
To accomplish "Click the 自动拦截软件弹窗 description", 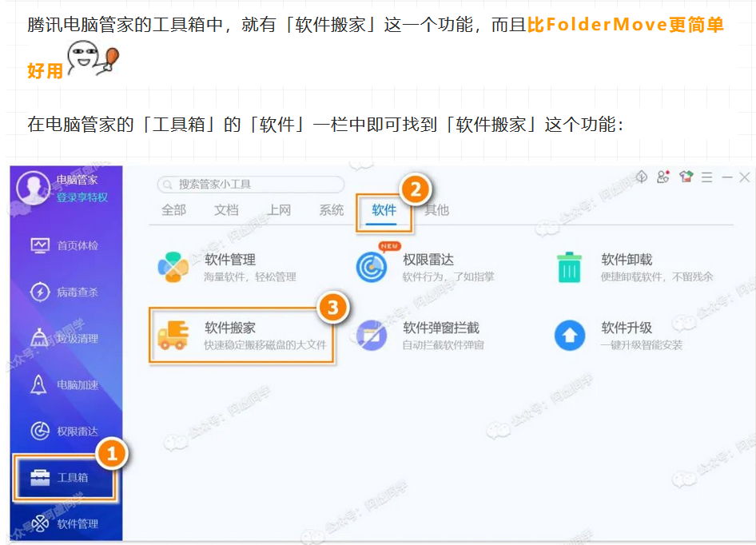I will tap(443, 345).
